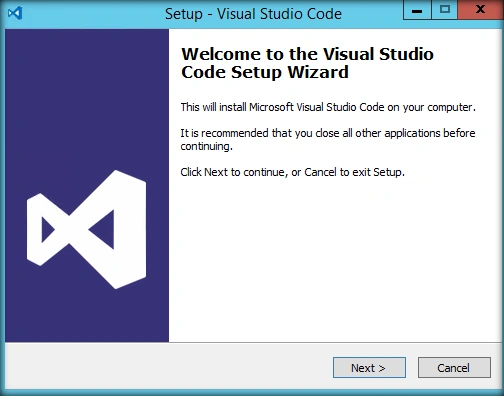Click the small purple triangle inside the logo
This screenshot has width=504, height=396.
[x=47, y=229]
